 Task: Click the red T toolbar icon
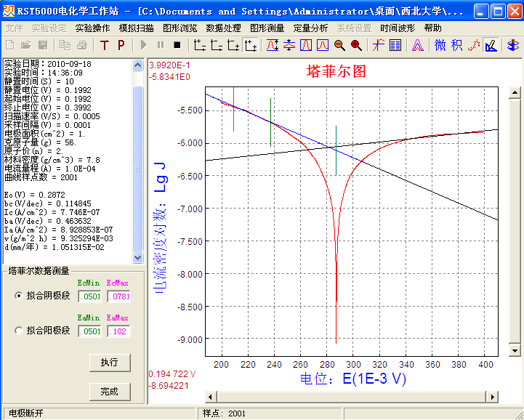point(104,45)
